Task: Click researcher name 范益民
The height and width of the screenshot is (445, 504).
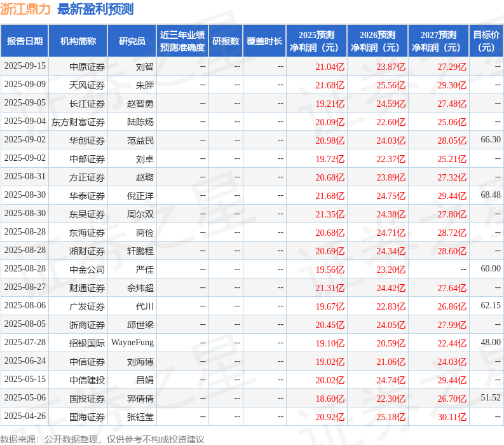Action: 140,140
